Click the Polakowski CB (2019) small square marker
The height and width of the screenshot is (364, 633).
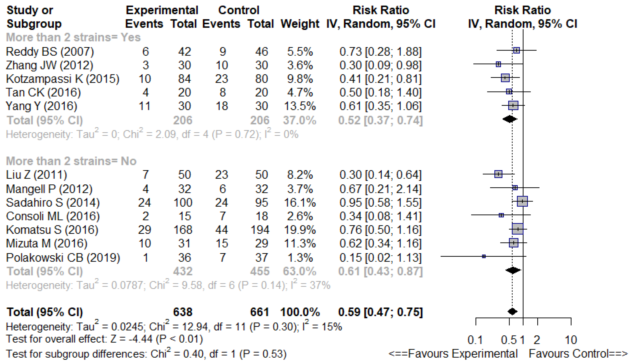484,256
